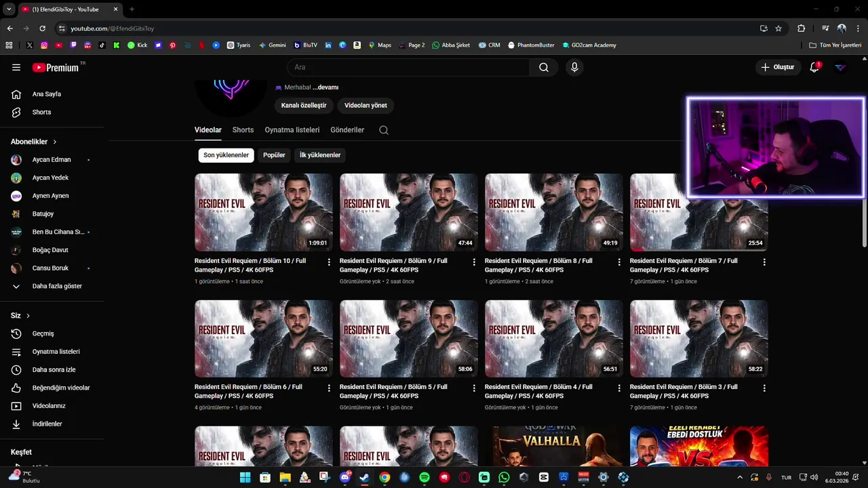Open the Tüm Yer İşaretleri bookmarks folder
The height and width of the screenshot is (488, 868).
tap(835, 45)
